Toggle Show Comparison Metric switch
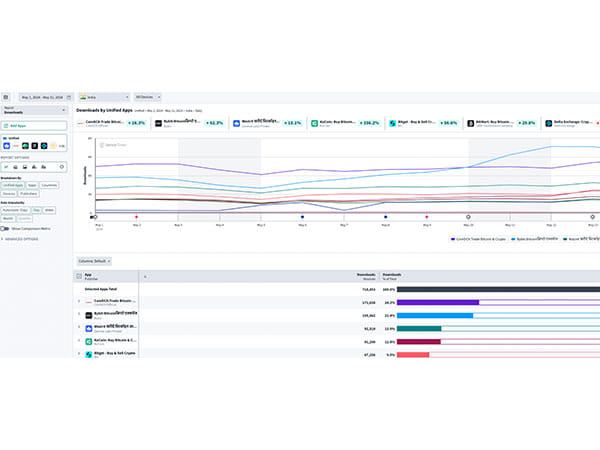 [6, 229]
